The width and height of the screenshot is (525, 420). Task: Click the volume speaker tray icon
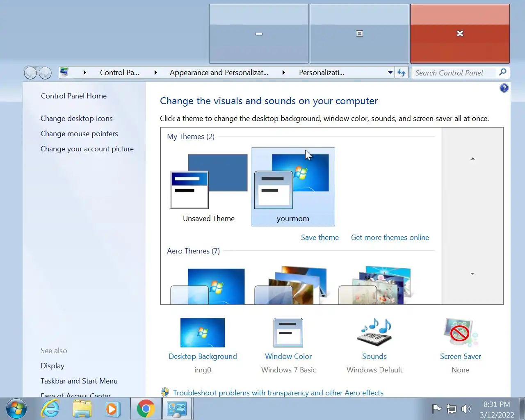466,409
